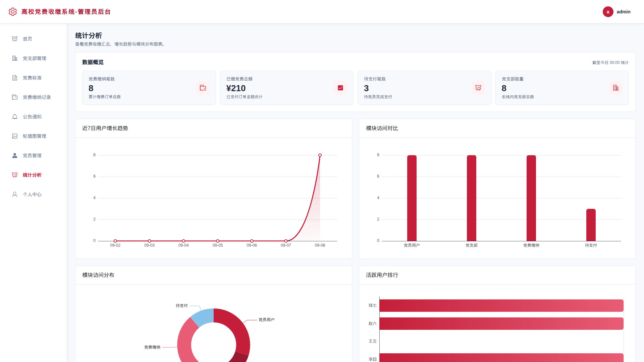Click the 高校党费收缴系统-管理员后台 title
This screenshot has width=644, height=362.
tap(66, 12)
